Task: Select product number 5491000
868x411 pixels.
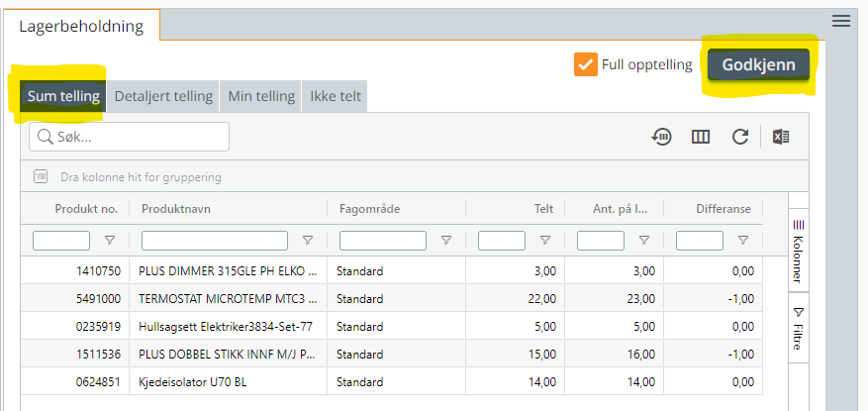Action: tap(98, 299)
